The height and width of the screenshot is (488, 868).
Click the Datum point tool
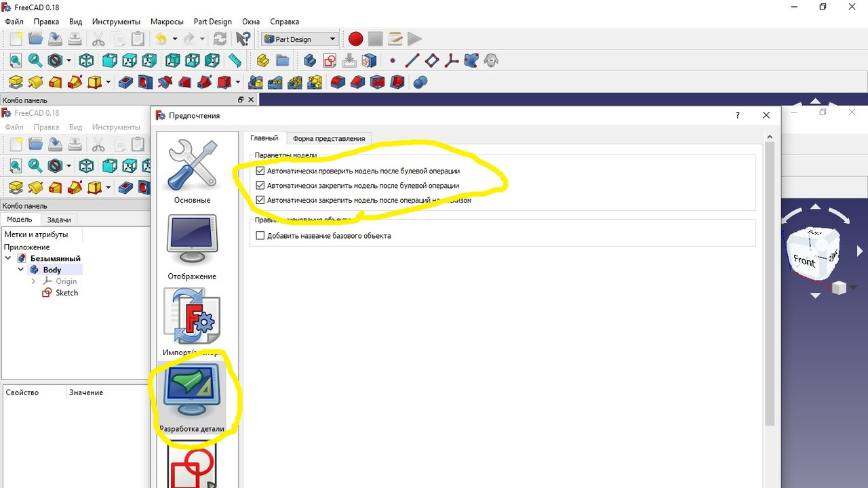coord(393,61)
